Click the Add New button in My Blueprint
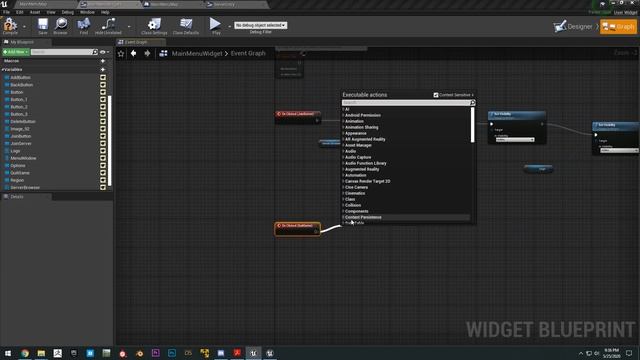The height and width of the screenshot is (360, 640). [16, 52]
